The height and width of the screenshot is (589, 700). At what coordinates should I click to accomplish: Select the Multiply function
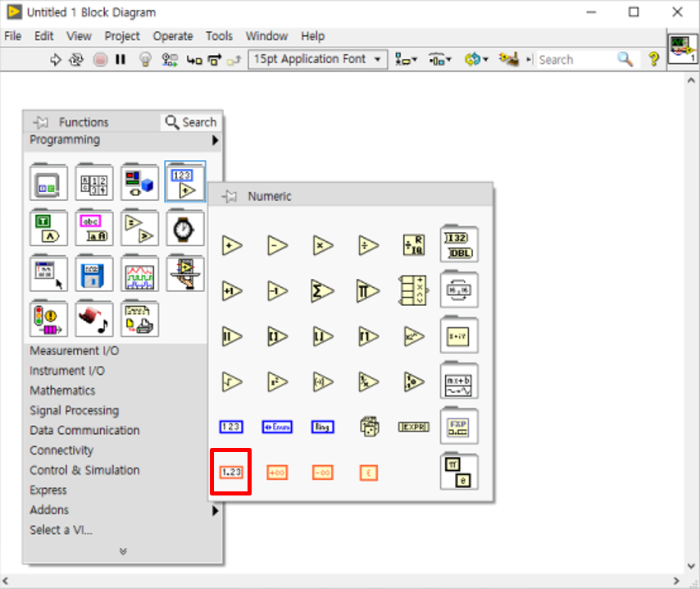point(323,246)
